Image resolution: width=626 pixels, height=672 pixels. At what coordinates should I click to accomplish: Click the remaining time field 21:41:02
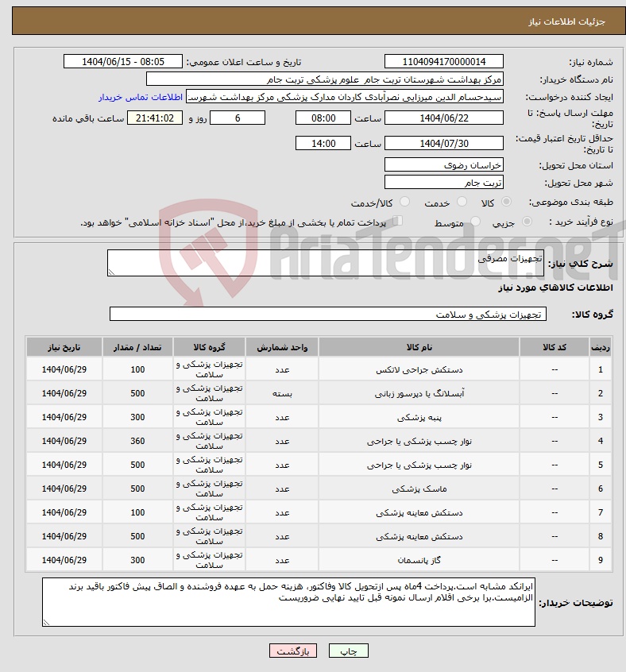pyautogui.click(x=155, y=118)
